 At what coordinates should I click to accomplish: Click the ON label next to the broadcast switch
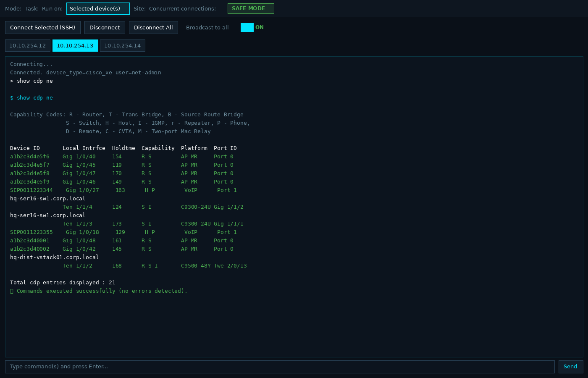pos(259,27)
